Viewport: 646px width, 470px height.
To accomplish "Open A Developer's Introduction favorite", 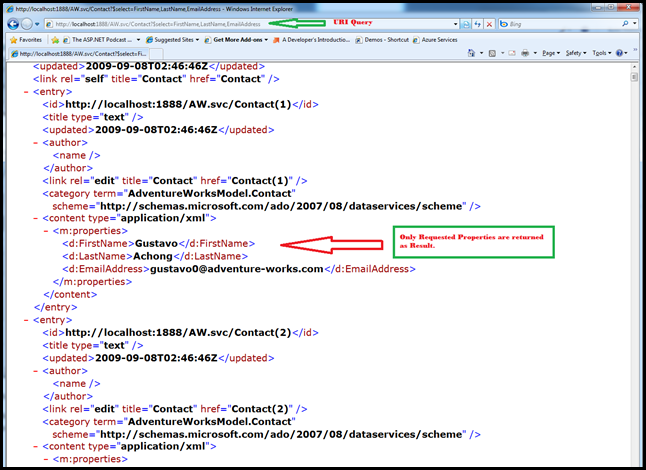I will [311, 40].
